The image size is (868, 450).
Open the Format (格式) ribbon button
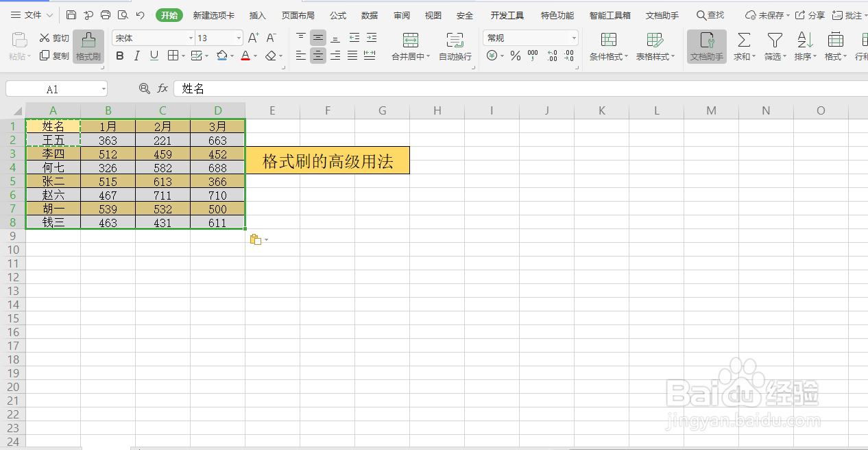pyautogui.click(x=835, y=47)
